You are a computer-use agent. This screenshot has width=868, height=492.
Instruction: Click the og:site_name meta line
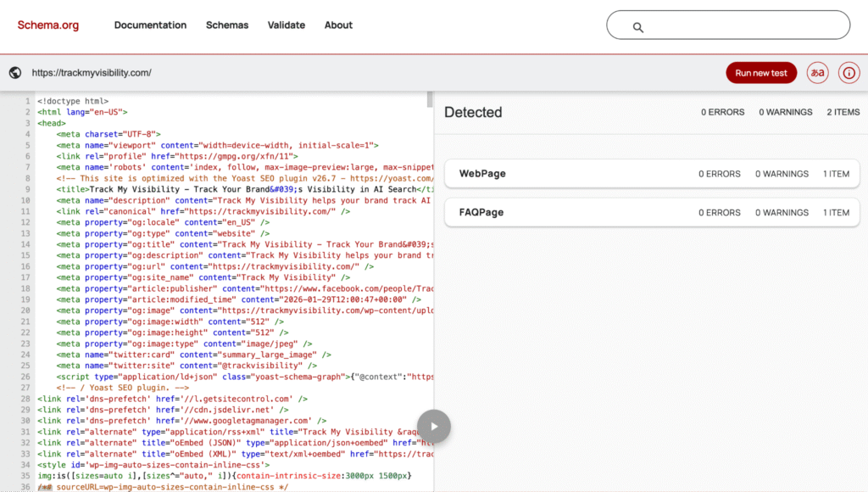tap(203, 277)
